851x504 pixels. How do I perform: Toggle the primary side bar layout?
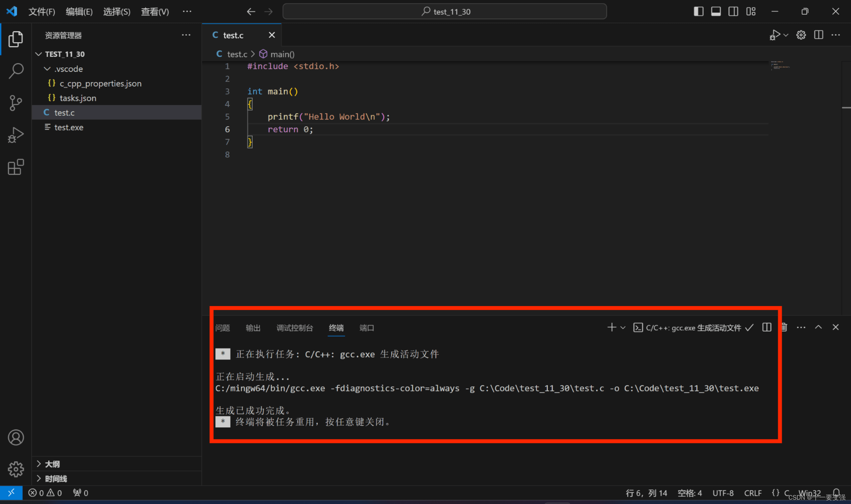click(x=698, y=12)
